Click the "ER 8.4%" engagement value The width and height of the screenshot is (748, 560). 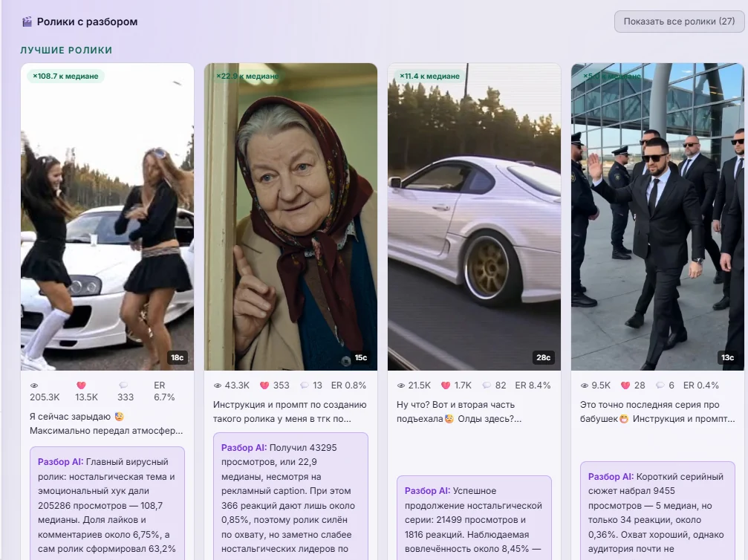[x=533, y=385]
